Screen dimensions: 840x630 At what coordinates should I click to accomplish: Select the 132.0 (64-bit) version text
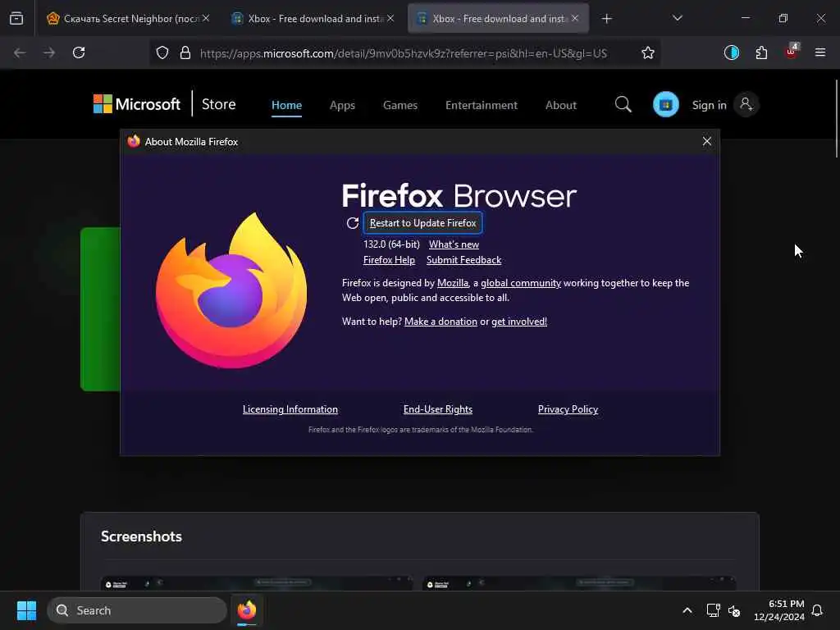(x=391, y=244)
